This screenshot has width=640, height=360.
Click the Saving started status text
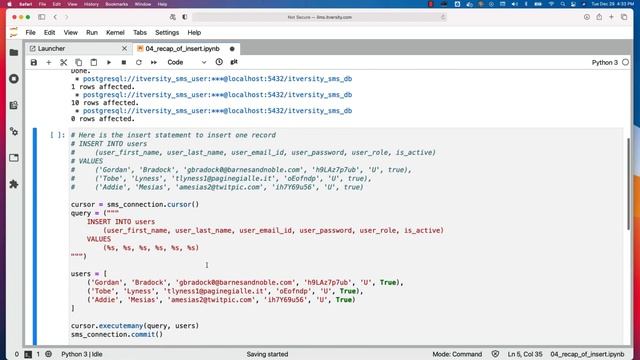(267, 354)
